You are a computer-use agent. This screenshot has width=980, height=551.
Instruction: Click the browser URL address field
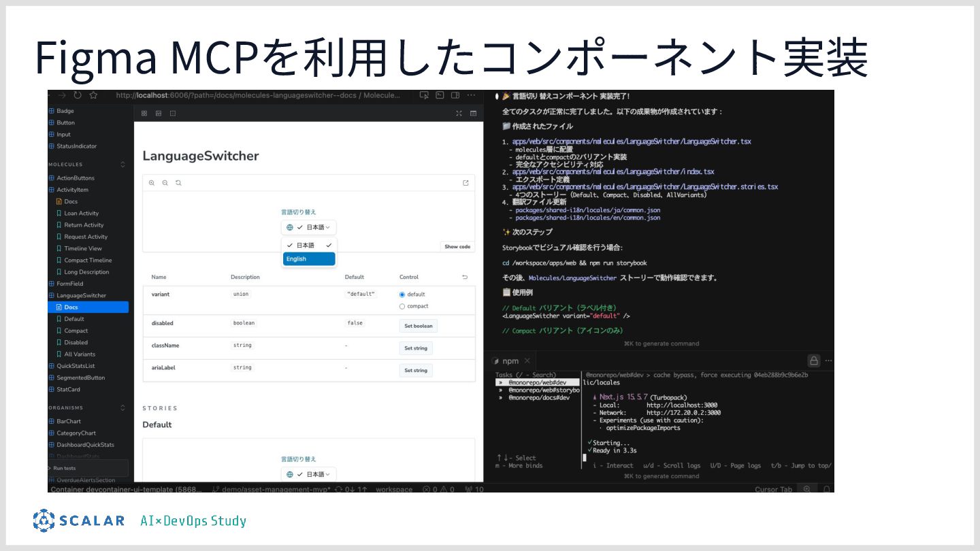click(258, 95)
